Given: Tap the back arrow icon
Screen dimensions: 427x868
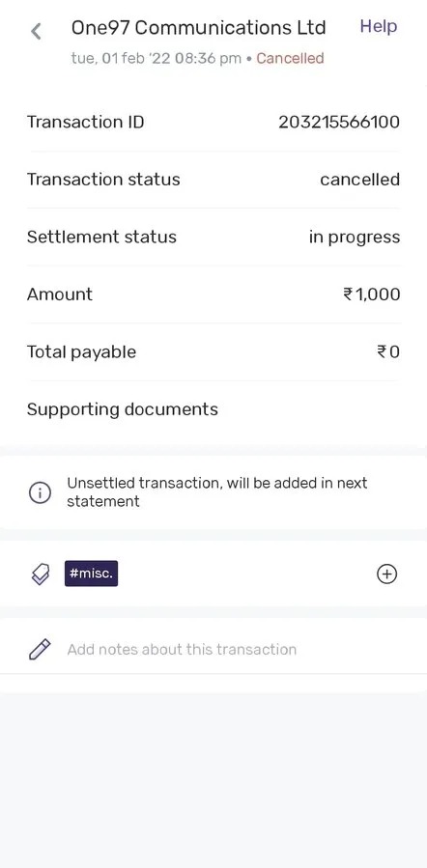Looking at the screenshot, I should coord(36,32).
